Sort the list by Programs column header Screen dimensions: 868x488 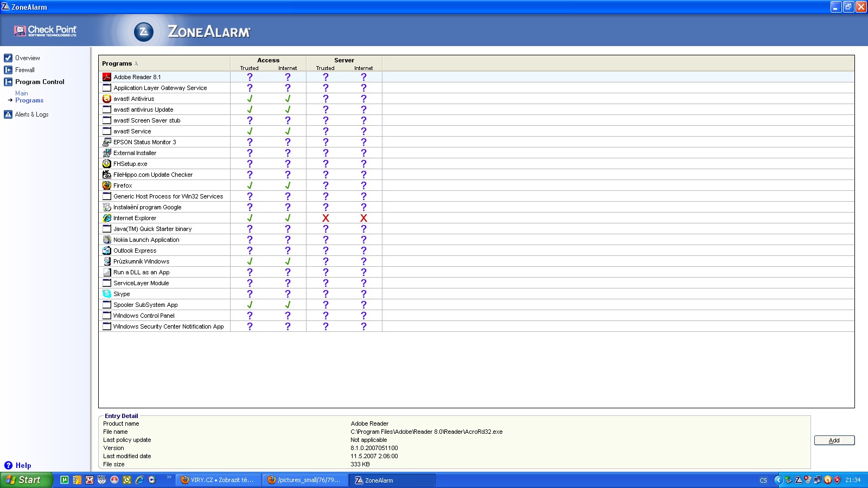[117, 63]
